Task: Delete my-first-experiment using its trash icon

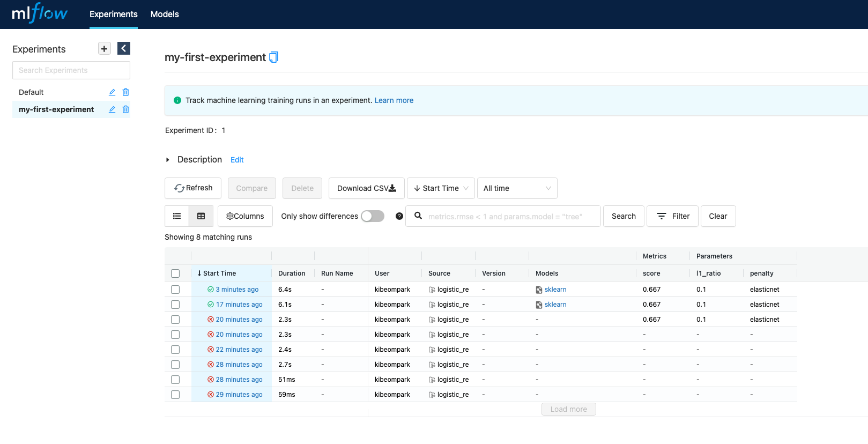Action: coord(126,109)
